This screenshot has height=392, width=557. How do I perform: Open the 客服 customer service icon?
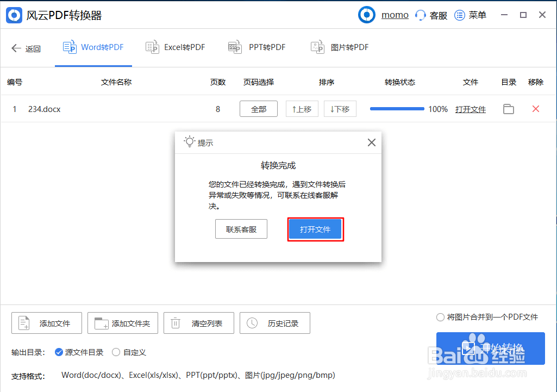pyautogui.click(x=420, y=15)
